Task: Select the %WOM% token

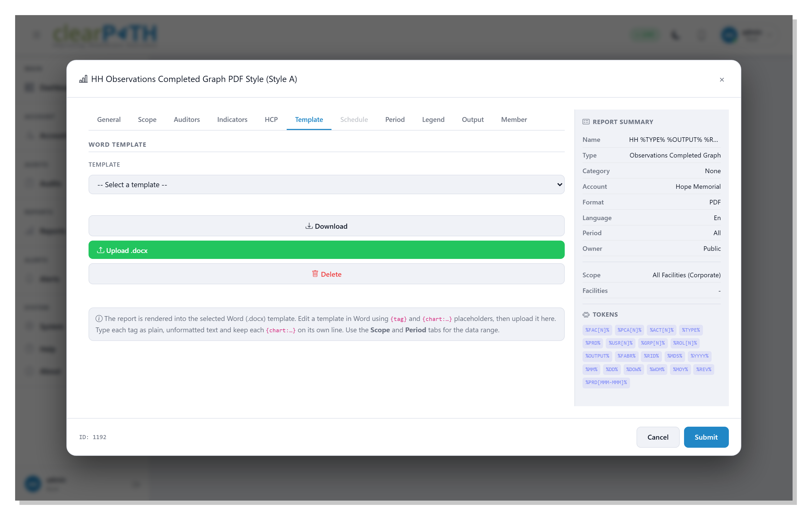Action: (x=657, y=369)
